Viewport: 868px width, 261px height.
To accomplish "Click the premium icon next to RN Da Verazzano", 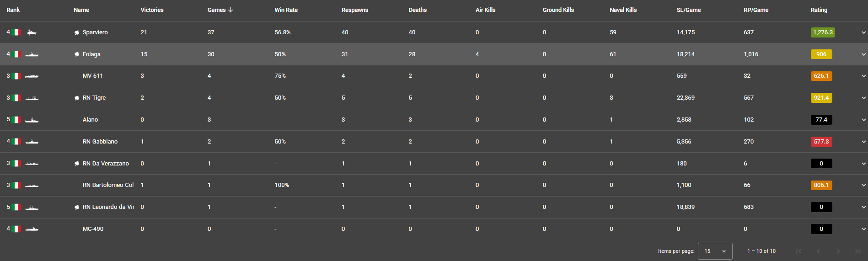I will (x=77, y=164).
